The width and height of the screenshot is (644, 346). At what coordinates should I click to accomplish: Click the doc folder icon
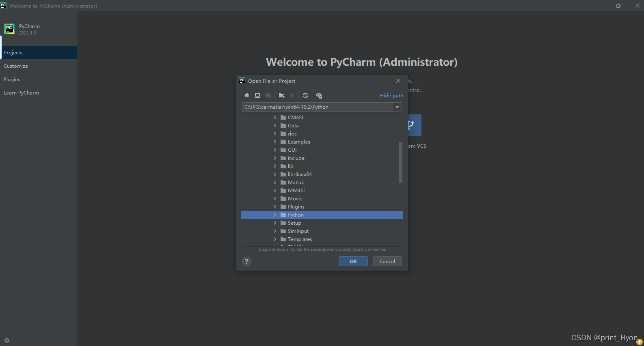coord(283,134)
